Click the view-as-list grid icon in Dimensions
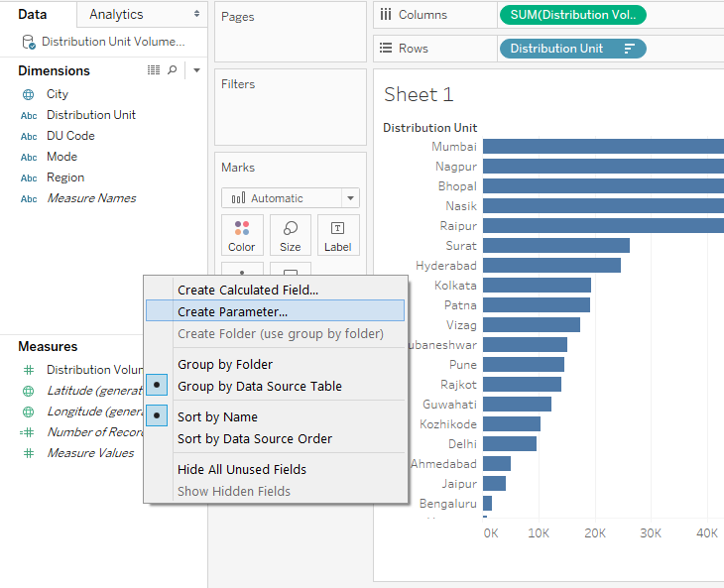The image size is (724, 588). point(154,70)
